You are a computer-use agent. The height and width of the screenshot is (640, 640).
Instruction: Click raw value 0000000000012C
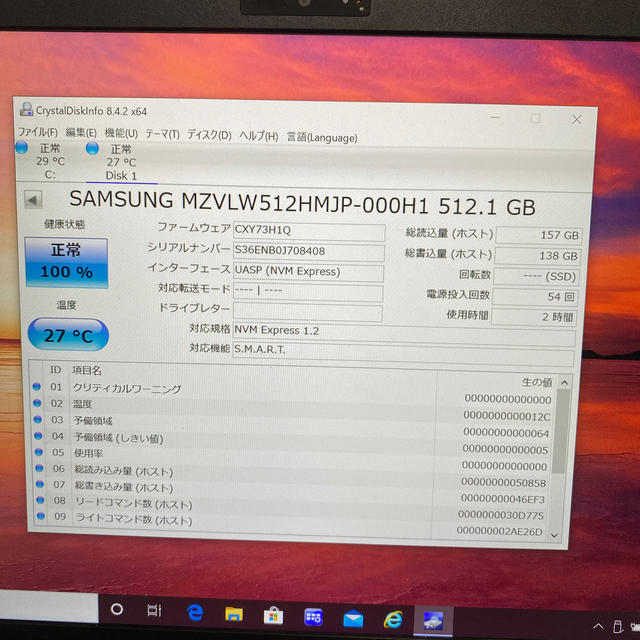(507, 416)
